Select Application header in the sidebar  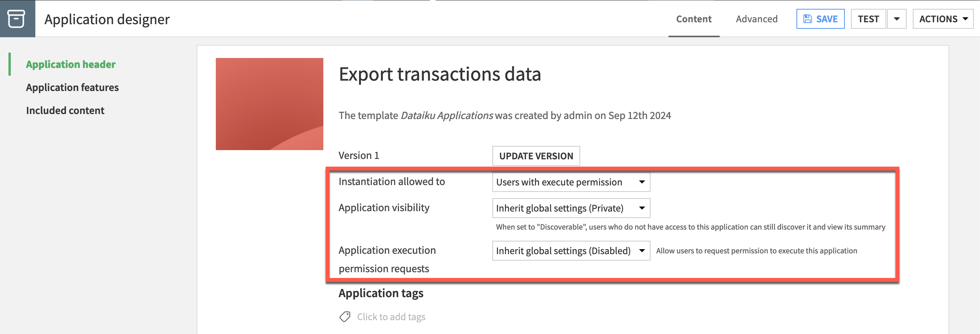[71, 64]
